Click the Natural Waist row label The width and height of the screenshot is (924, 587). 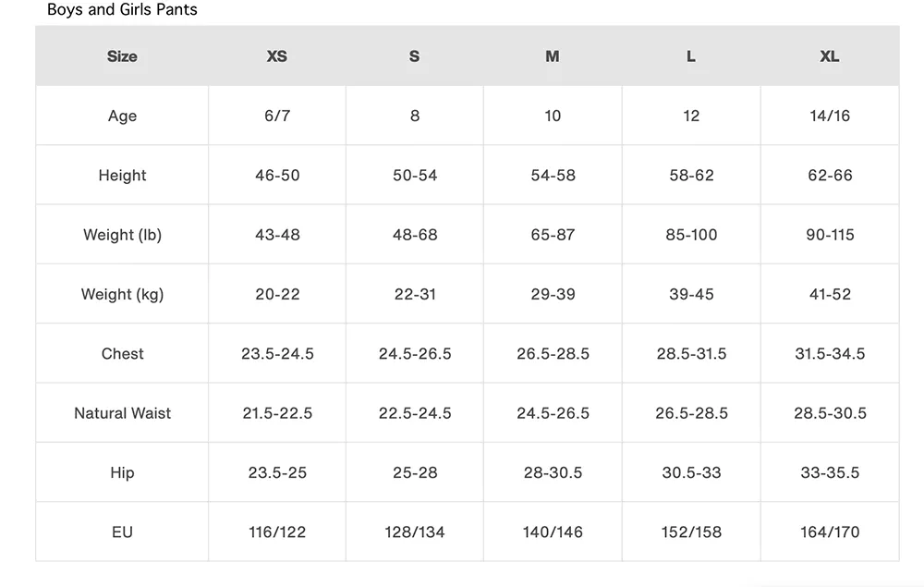pyautogui.click(x=122, y=413)
